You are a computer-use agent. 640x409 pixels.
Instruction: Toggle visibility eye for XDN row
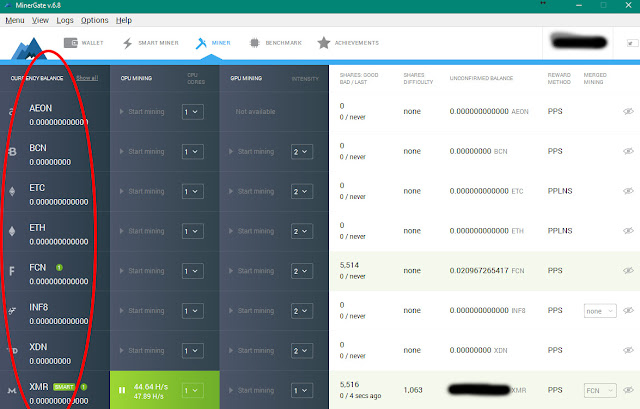point(628,350)
